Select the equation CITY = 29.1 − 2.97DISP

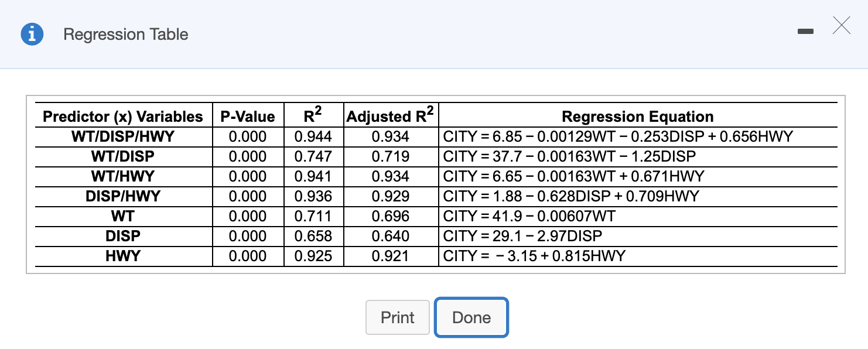pos(523,236)
